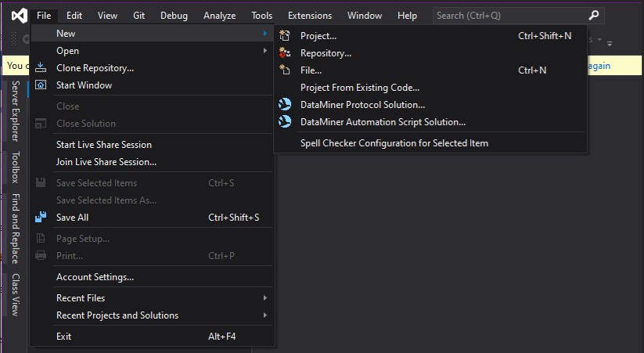Choose Start Window menu entry
644x353 pixels.
click(152, 85)
